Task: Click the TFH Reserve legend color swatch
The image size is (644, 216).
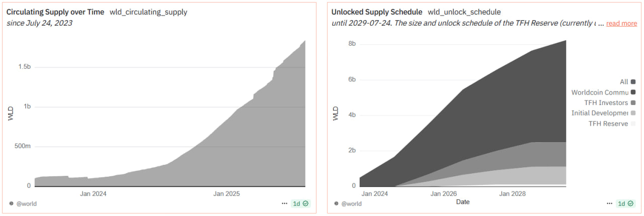Action: [x=633, y=124]
